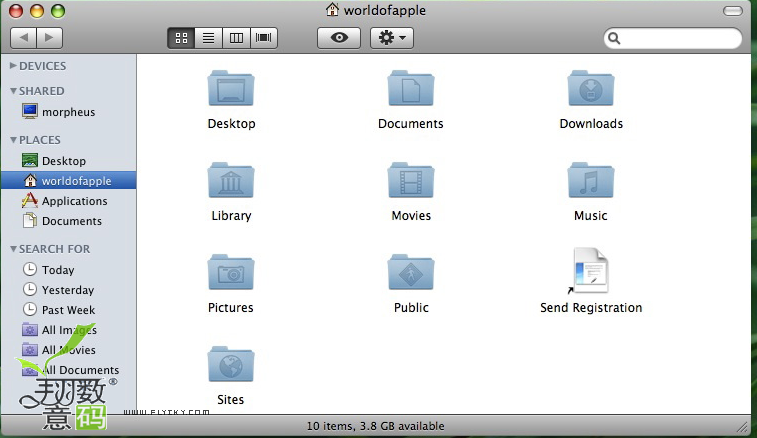Click the "Public" folder name label
This screenshot has height=438, width=757.
[411, 308]
